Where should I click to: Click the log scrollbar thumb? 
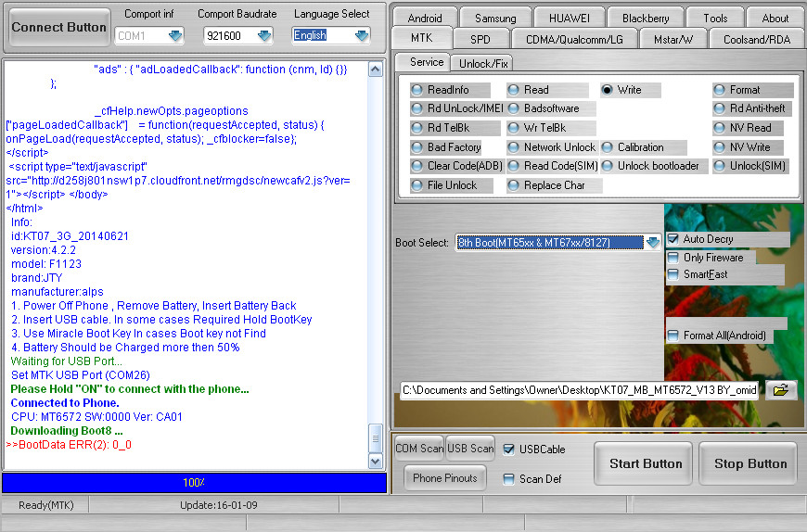pos(375,438)
